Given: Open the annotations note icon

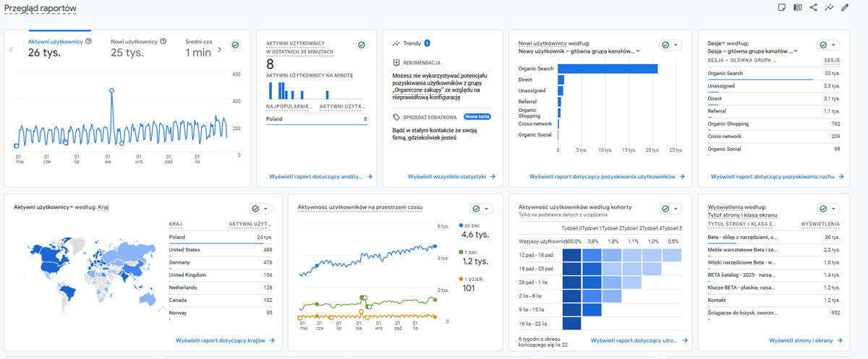Looking at the screenshot, I should point(780,8).
